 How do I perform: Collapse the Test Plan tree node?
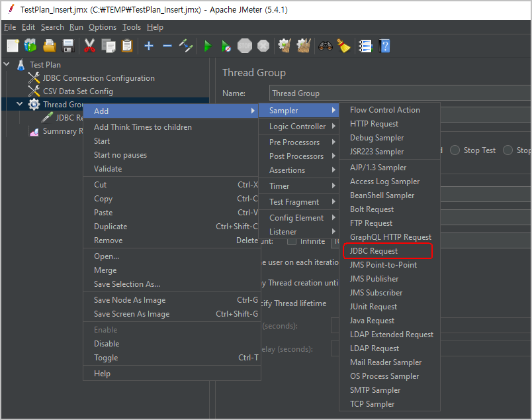[7, 64]
